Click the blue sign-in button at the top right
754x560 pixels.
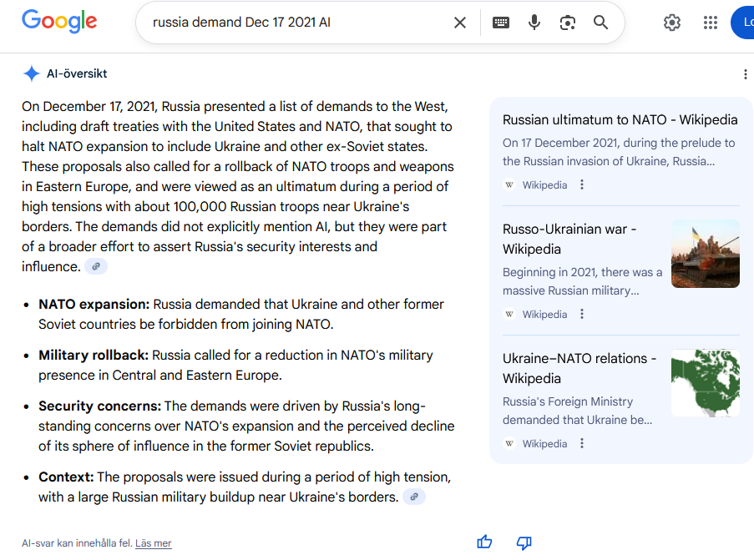coord(742,23)
